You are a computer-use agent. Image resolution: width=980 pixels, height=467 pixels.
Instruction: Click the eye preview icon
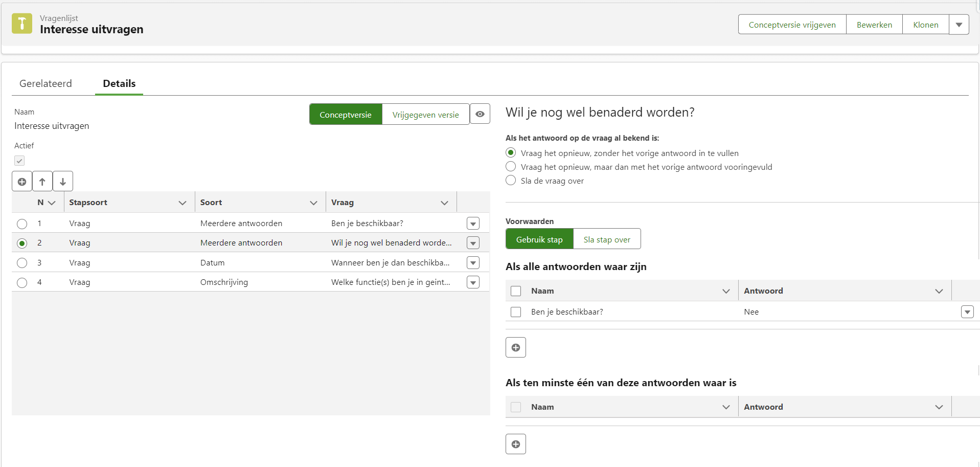tap(480, 114)
